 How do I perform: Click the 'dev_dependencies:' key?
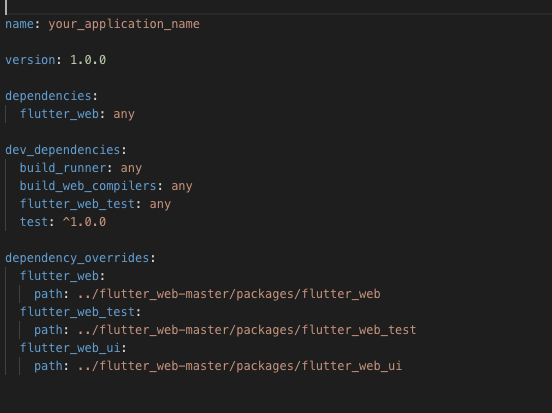click(x=66, y=150)
